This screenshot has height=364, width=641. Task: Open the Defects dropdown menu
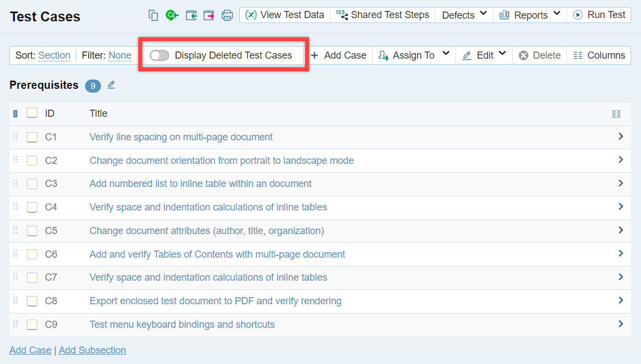click(x=464, y=15)
